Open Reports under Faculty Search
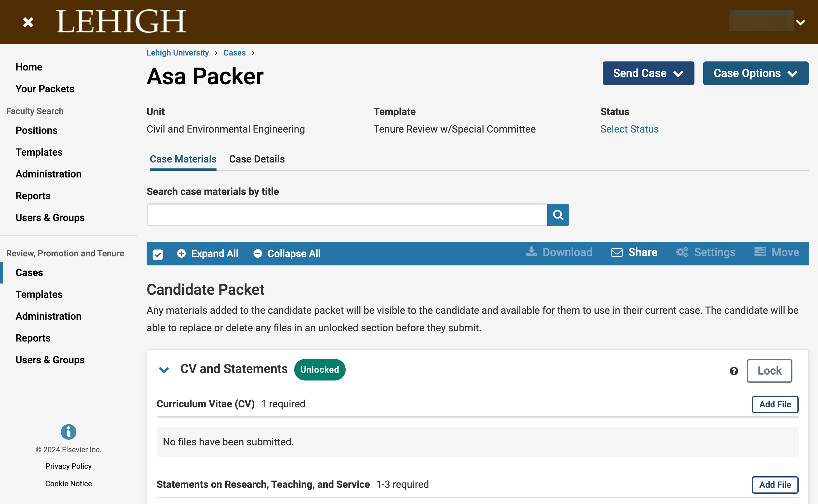818x504 pixels. tap(33, 196)
